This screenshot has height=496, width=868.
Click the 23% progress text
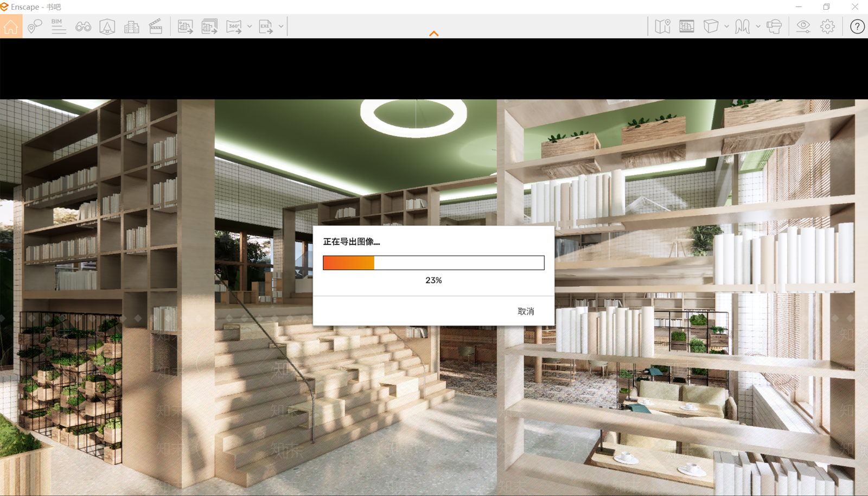(x=433, y=280)
